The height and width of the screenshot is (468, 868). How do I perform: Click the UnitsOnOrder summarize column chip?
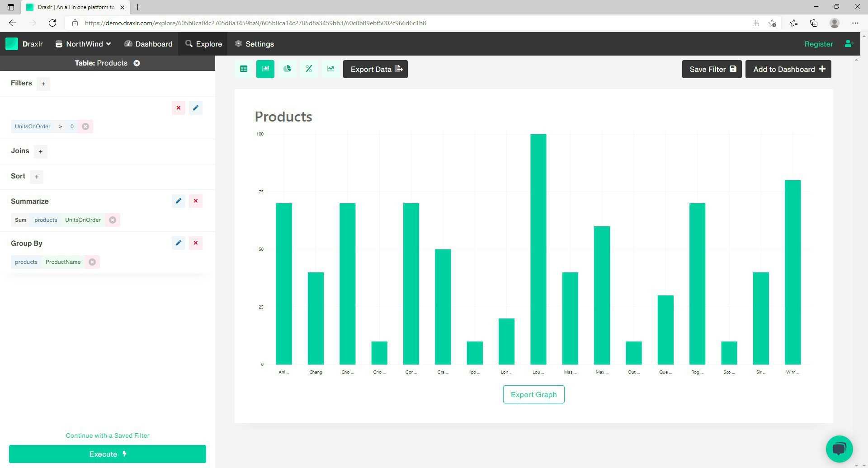click(83, 220)
